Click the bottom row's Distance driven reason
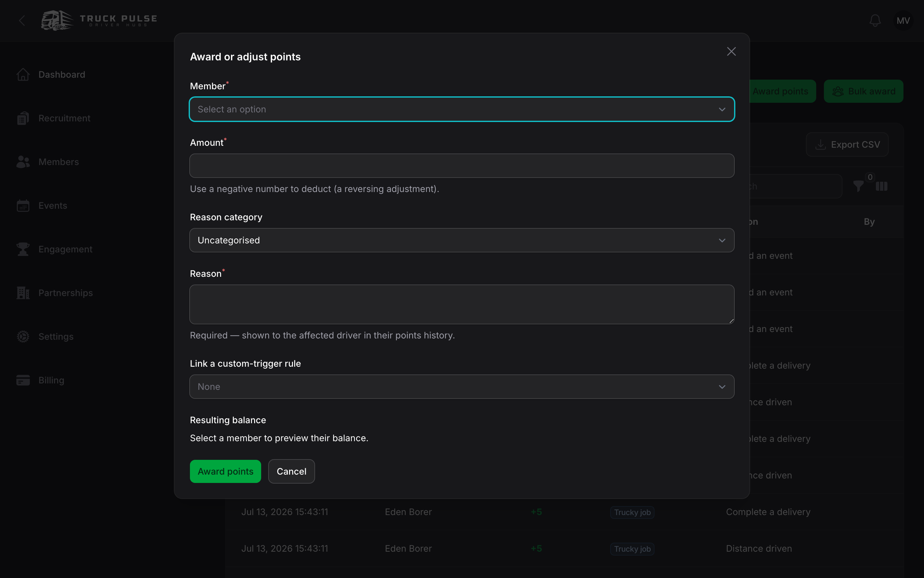 pos(759,548)
